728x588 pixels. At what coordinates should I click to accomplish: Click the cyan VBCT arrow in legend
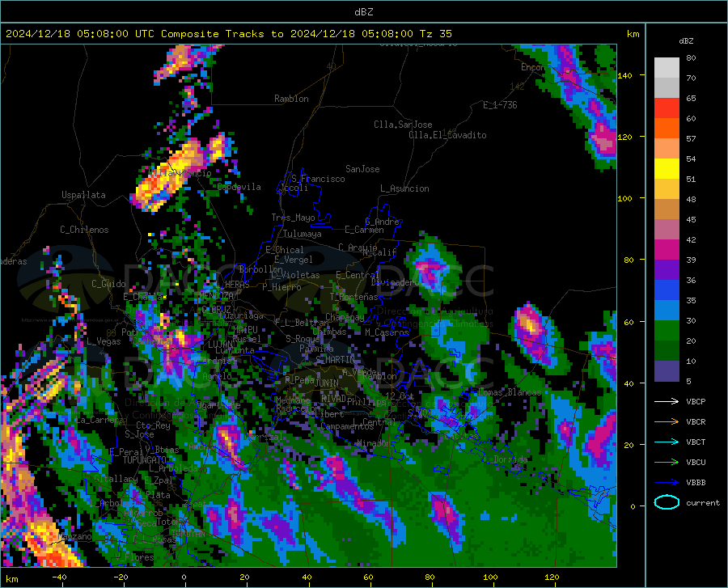(x=667, y=442)
